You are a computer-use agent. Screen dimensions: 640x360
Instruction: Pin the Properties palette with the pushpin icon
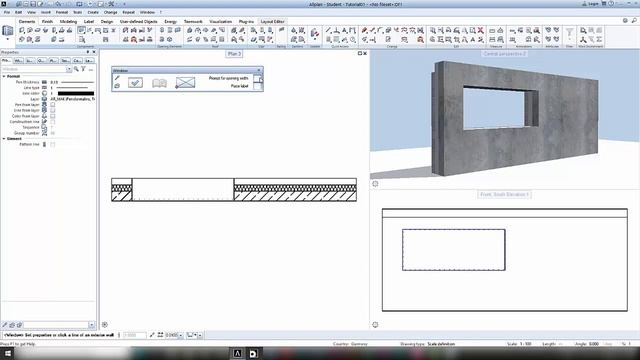tap(88, 52)
